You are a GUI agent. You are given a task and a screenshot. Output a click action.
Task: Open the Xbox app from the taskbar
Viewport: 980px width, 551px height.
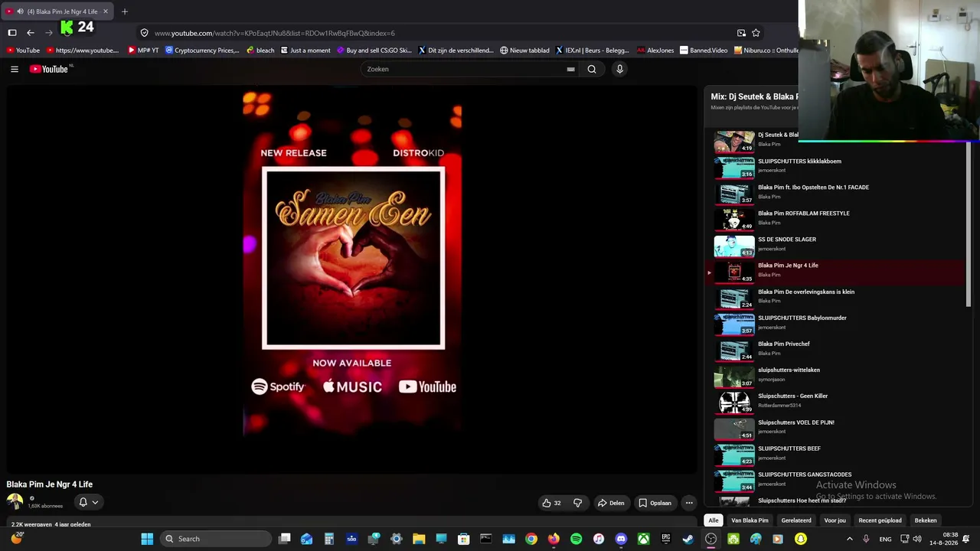(643, 539)
